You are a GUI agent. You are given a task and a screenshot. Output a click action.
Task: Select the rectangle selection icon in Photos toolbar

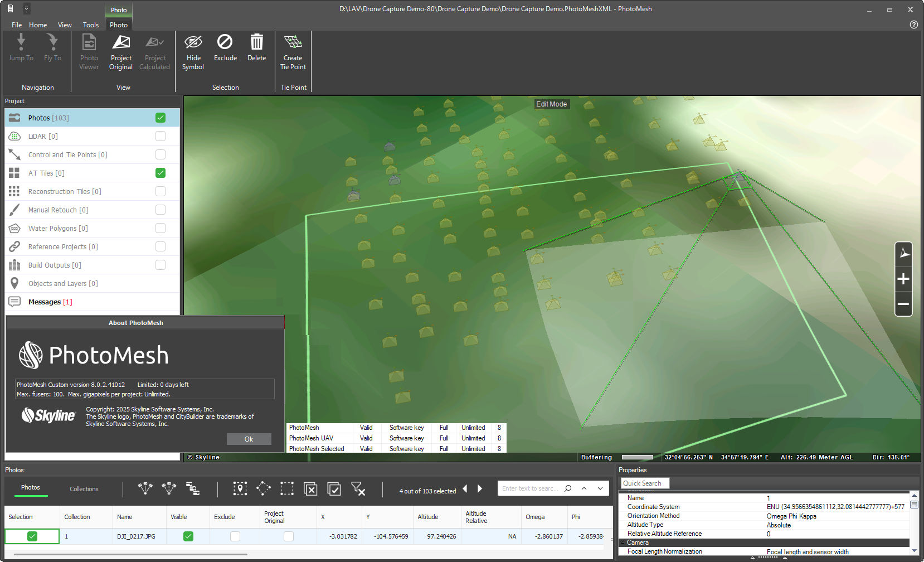[287, 488]
